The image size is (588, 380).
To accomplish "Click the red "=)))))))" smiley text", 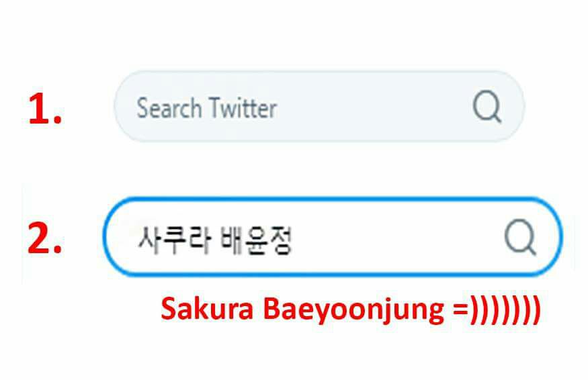I will 497,310.
